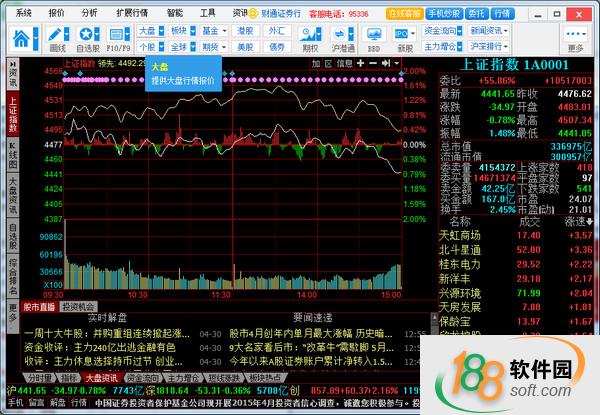Select the 综合排名 sidebar tab

point(13,278)
